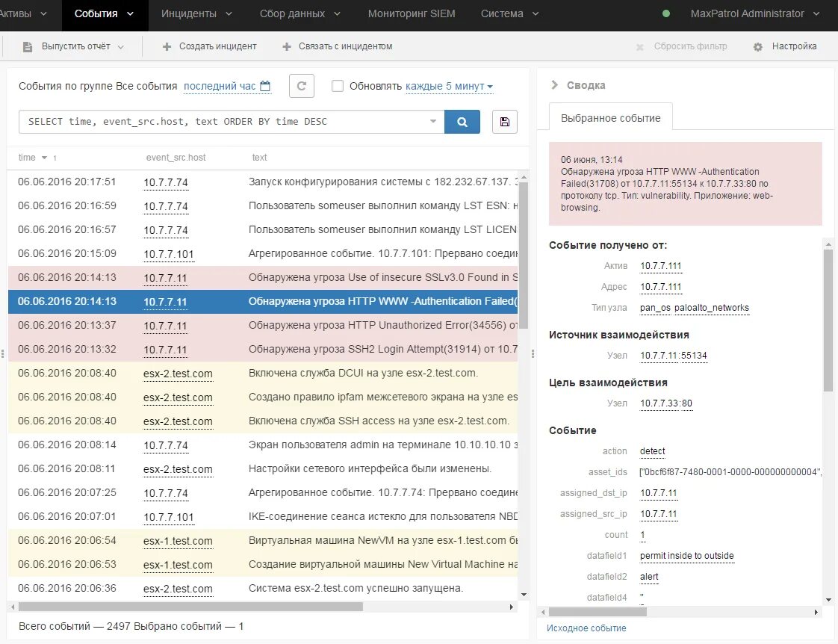This screenshot has height=644, width=838.
Task: Toggle the Обновлять auto-refresh checkbox
Action: (338, 86)
